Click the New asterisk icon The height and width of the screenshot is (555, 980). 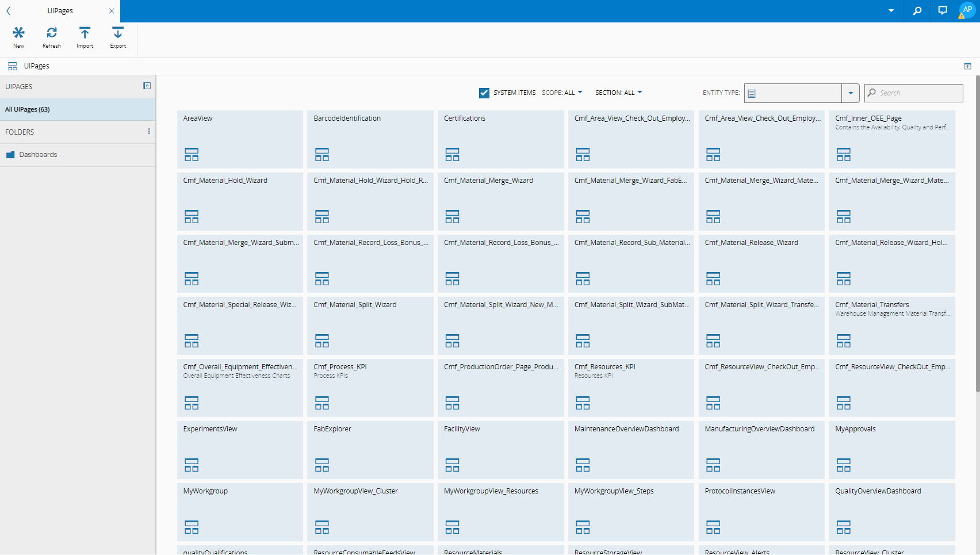coord(19,33)
